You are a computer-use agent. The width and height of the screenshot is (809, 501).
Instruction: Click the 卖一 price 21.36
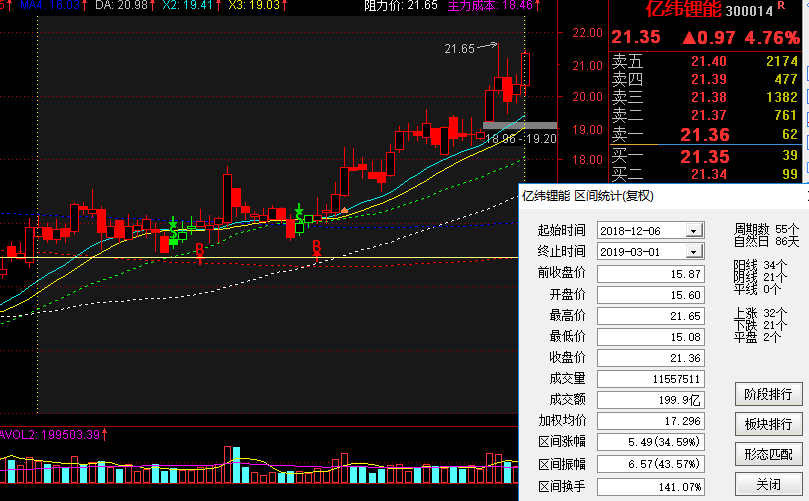click(x=705, y=135)
